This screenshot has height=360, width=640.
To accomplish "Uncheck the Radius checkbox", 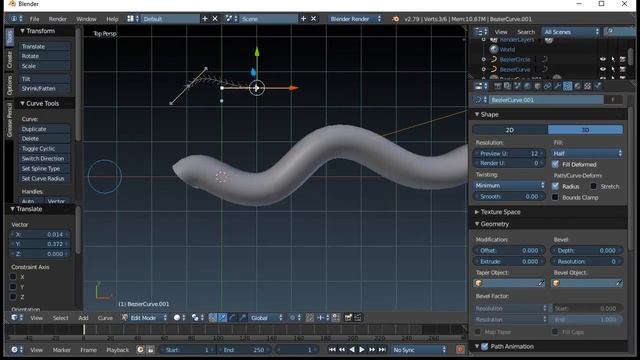I will 555,186.
